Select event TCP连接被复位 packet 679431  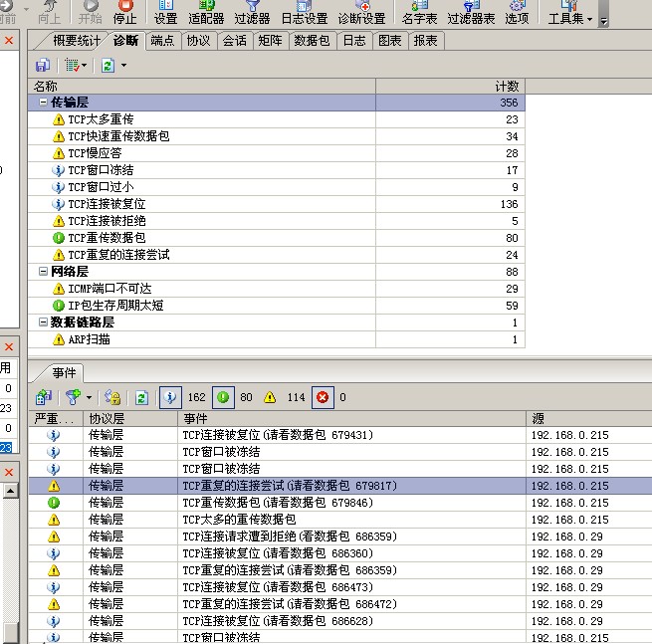(x=340, y=435)
